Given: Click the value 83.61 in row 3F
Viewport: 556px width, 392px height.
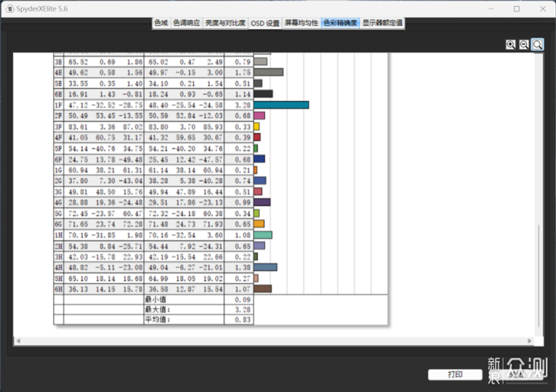Looking at the screenshot, I should pyautogui.click(x=78, y=127).
